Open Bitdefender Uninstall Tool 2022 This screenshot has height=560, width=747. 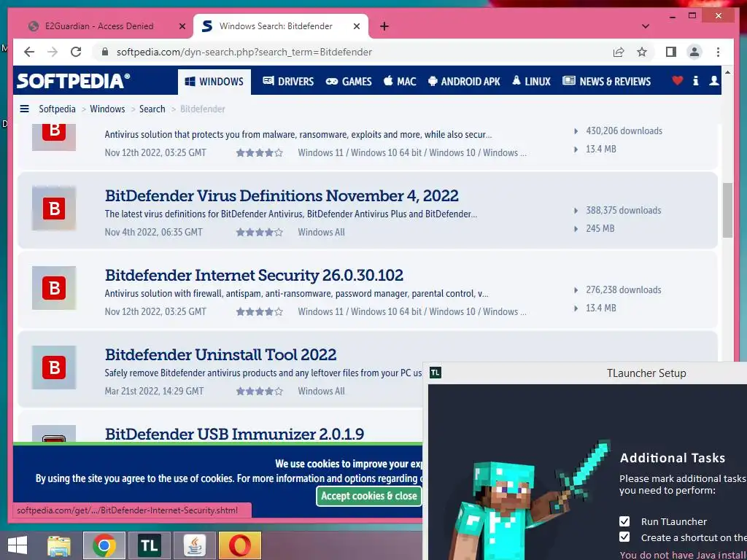click(x=220, y=355)
